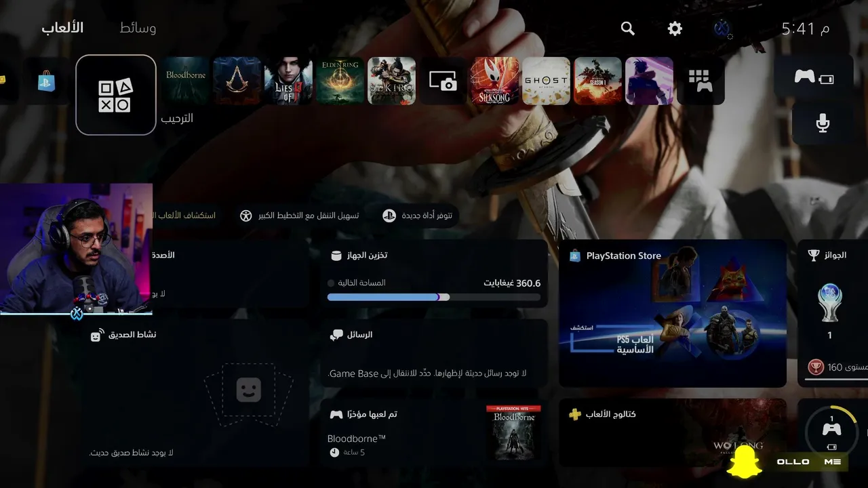
Task: Open the PlayStation Store widget card
Action: click(673, 313)
